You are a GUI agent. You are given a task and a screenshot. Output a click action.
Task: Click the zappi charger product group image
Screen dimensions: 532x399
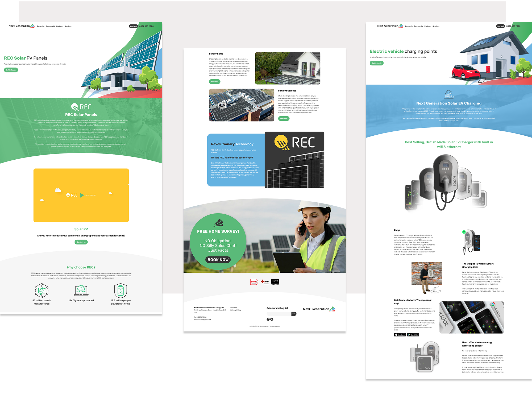click(446, 182)
